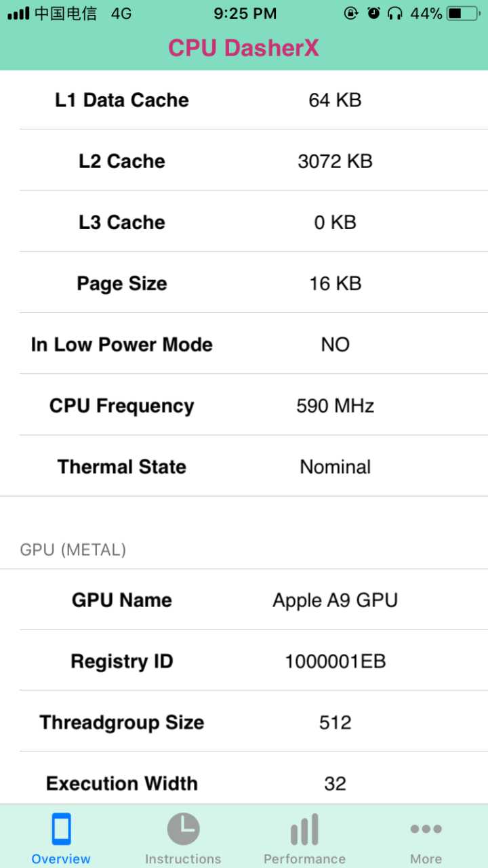Switch to the Instructions tab
The width and height of the screenshot is (488, 868).
pos(182,837)
